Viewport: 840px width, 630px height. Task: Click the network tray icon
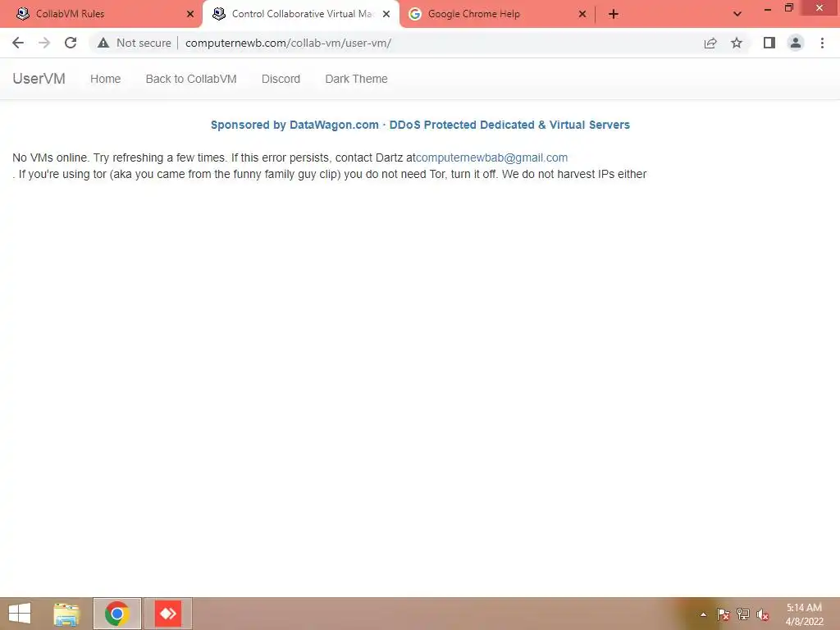click(x=743, y=614)
